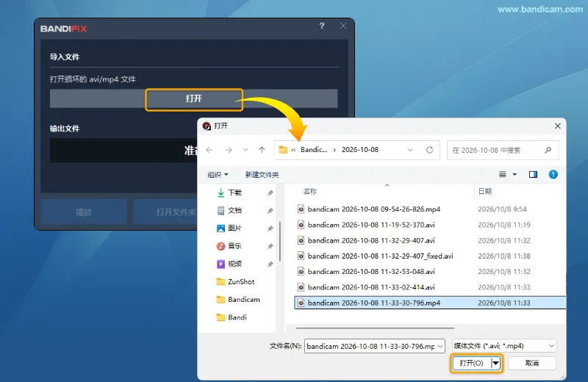Click the horizontal scrollbar of file list
The width and height of the screenshot is (588, 382).
click(x=375, y=328)
